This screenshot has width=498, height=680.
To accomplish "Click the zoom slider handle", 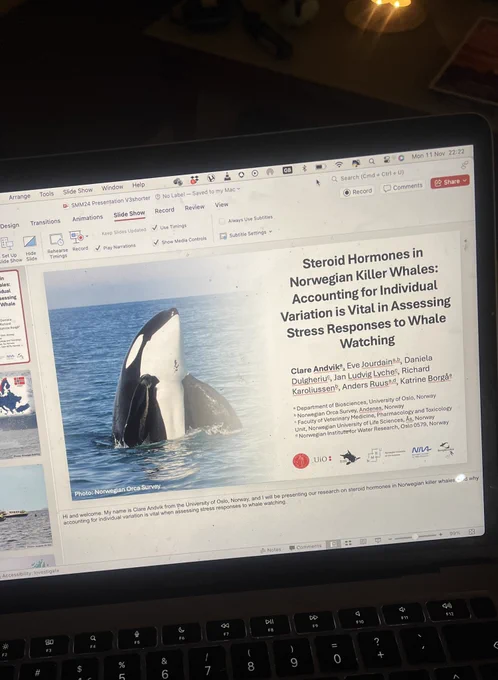I will (415, 536).
